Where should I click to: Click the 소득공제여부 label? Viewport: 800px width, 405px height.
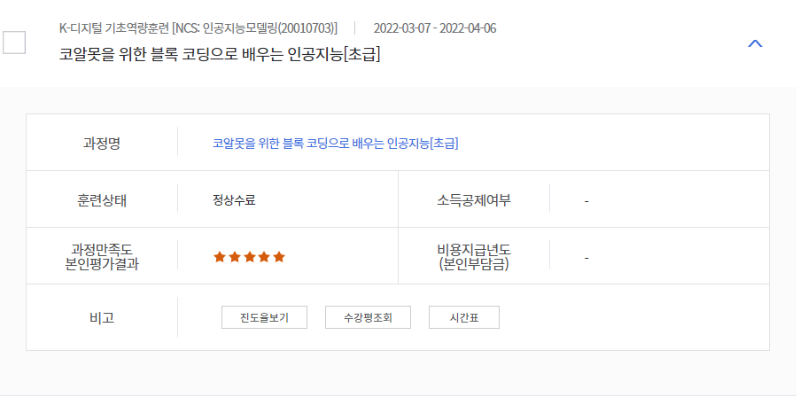[x=474, y=200]
